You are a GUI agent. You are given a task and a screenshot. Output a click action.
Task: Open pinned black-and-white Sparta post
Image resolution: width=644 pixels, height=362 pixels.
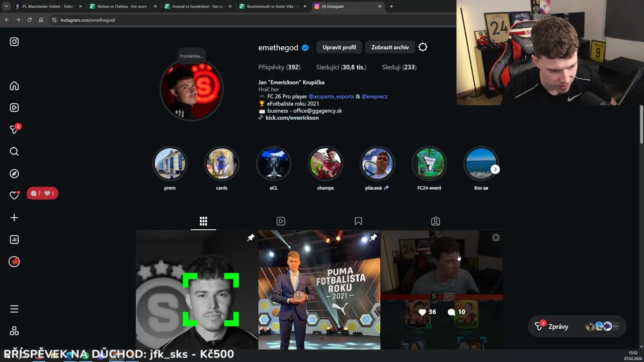click(x=197, y=290)
